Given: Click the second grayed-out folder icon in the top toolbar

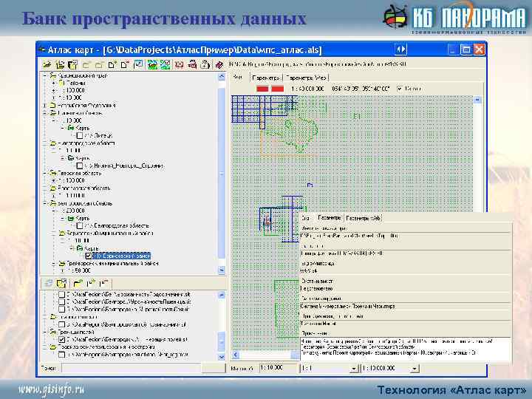Looking at the screenshot, I should click(x=99, y=64).
